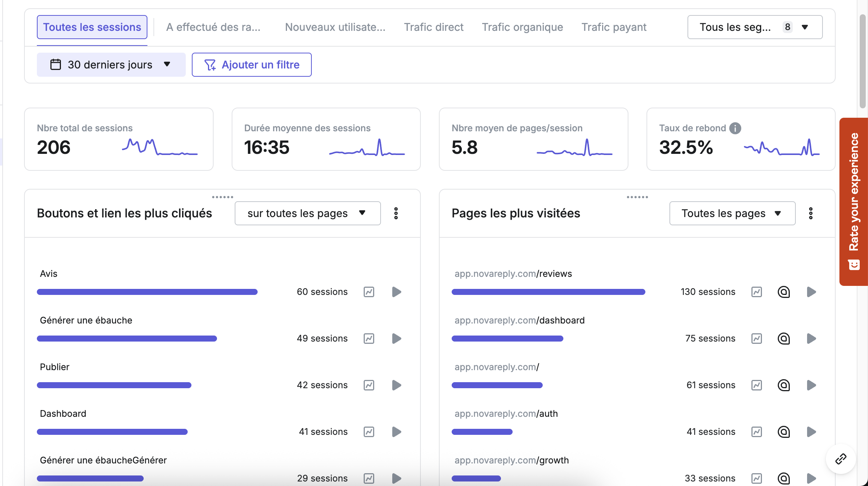Click the 60 sessions bar for Avis
The image size is (868, 486).
coord(147,292)
